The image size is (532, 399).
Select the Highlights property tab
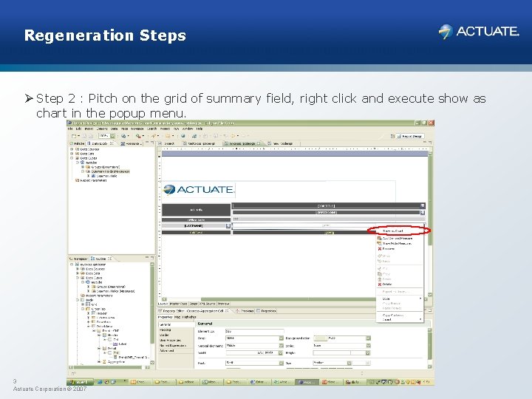pyautogui.click(x=189, y=317)
